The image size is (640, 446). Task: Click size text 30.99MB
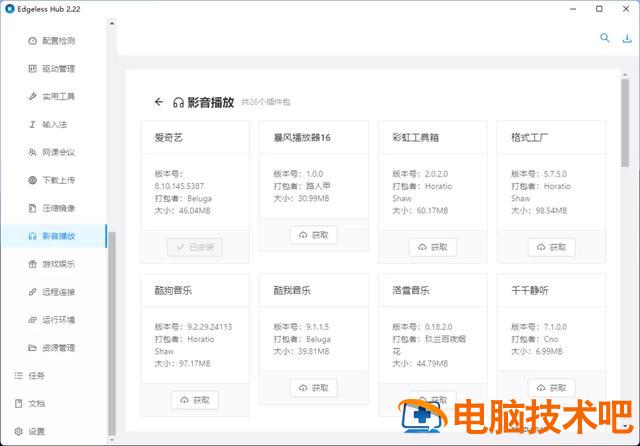pos(313,198)
